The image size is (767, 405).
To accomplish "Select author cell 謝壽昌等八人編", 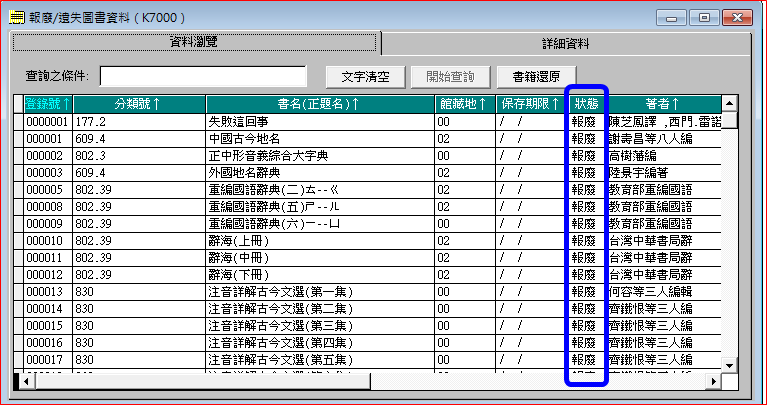I will (x=664, y=139).
